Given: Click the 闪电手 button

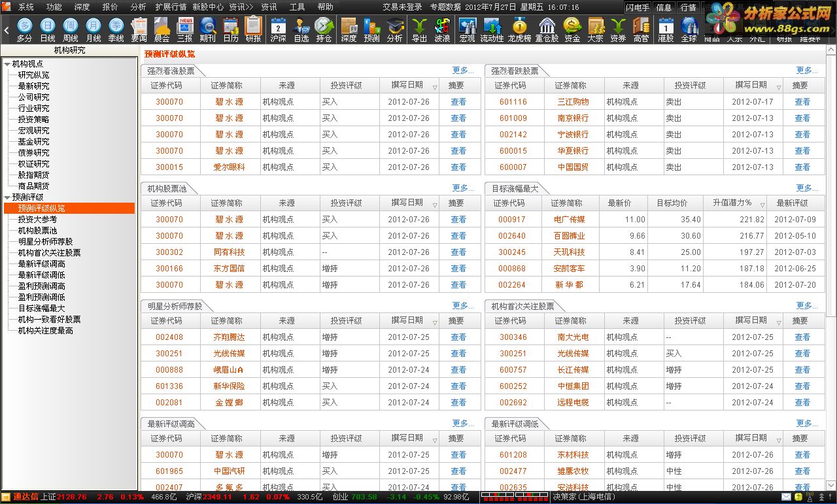Looking at the screenshot, I should 638,7.
